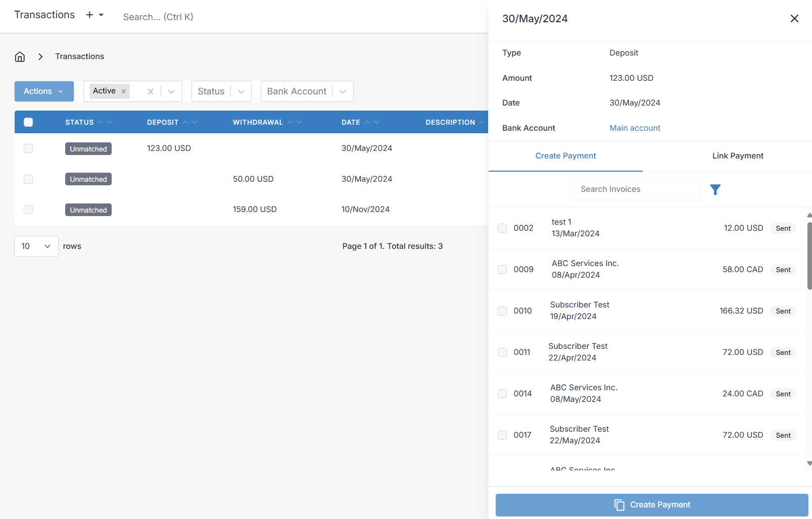
Task: Open the Main account link
Action: (635, 128)
